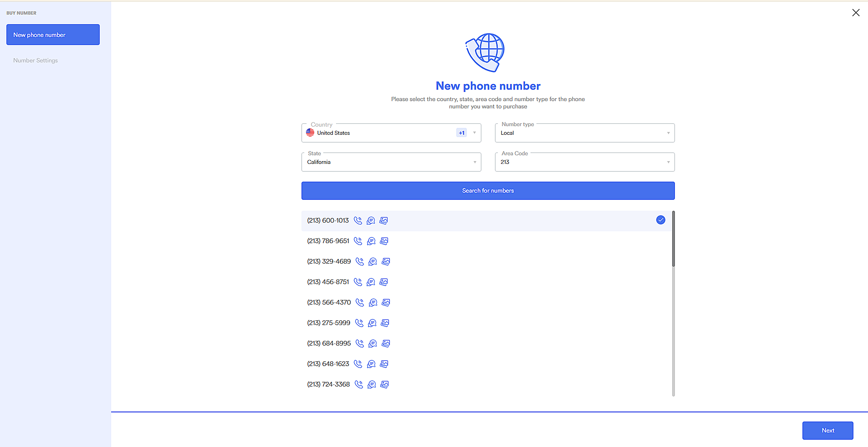The height and width of the screenshot is (447, 868).
Task: Click SMS chat icon for (213) 275-5999
Action: pos(372,323)
